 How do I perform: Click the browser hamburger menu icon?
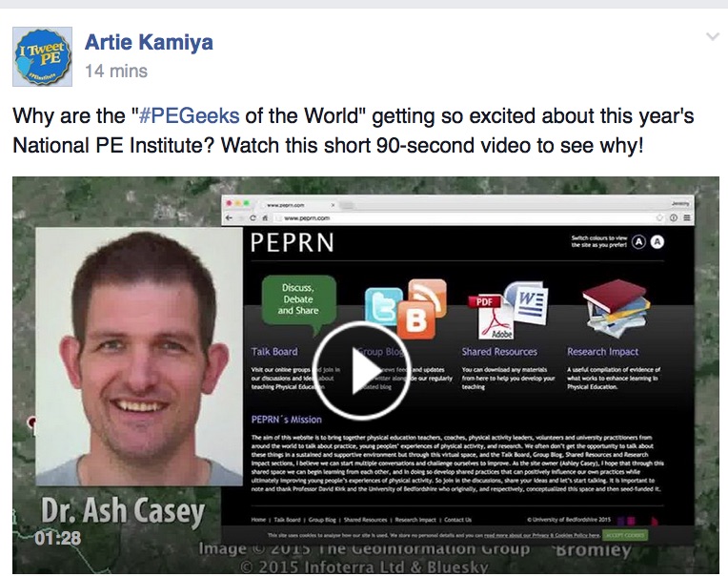687,217
